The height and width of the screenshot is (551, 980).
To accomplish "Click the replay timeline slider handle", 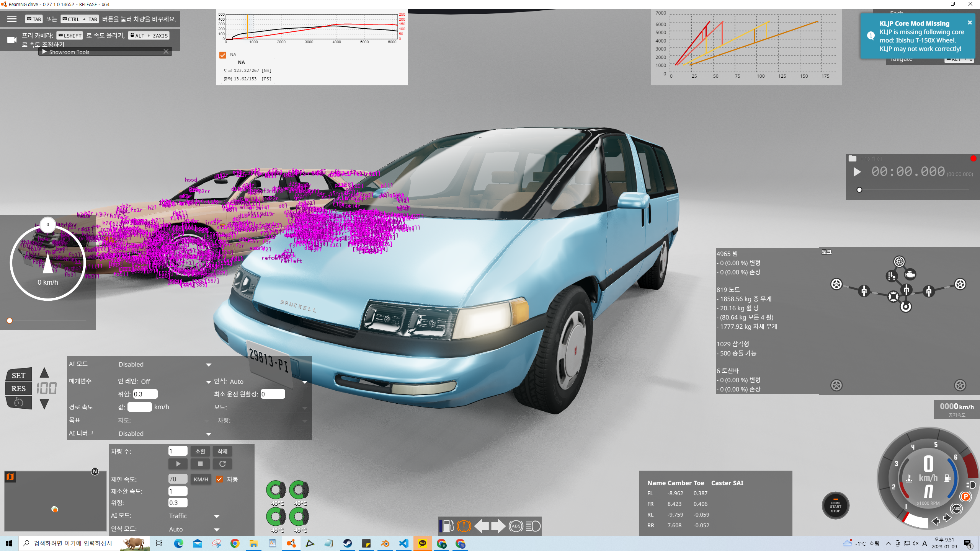I will pos(859,190).
